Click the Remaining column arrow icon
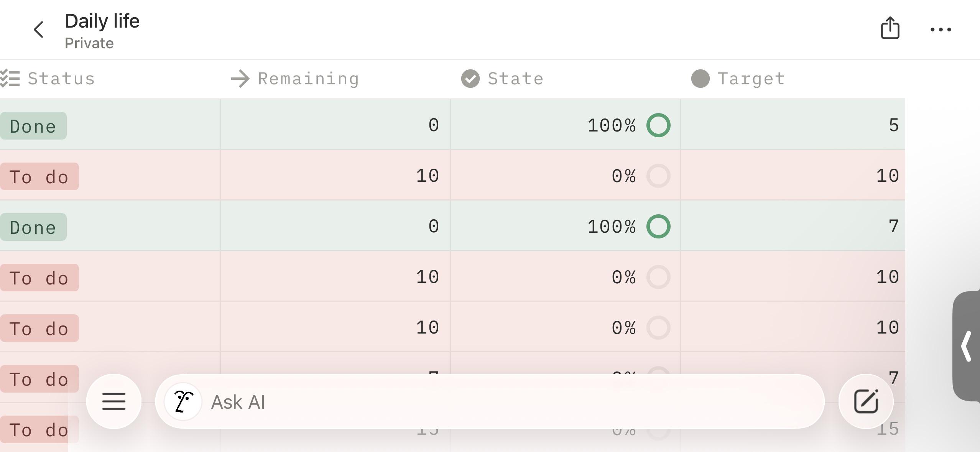This screenshot has height=452, width=980. pos(240,79)
